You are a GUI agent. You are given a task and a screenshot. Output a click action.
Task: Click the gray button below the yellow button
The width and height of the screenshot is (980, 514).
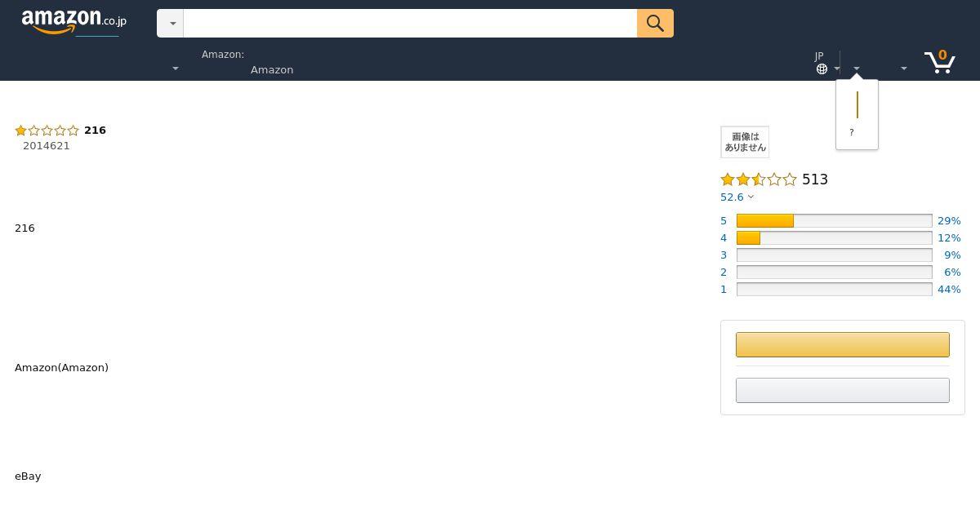click(x=843, y=390)
